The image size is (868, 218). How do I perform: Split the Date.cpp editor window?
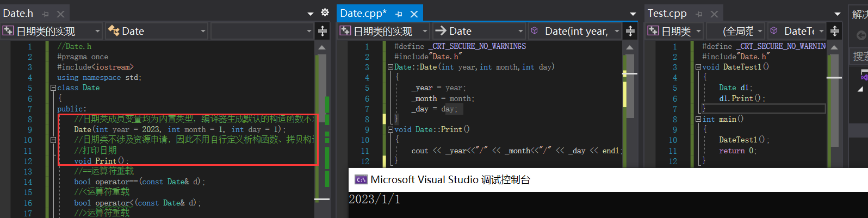[x=630, y=31]
